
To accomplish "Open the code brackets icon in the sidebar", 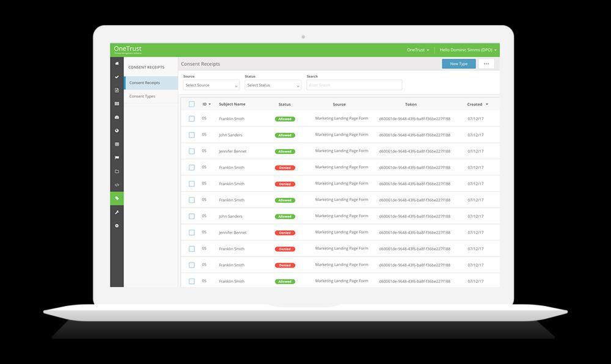I will (117, 185).
